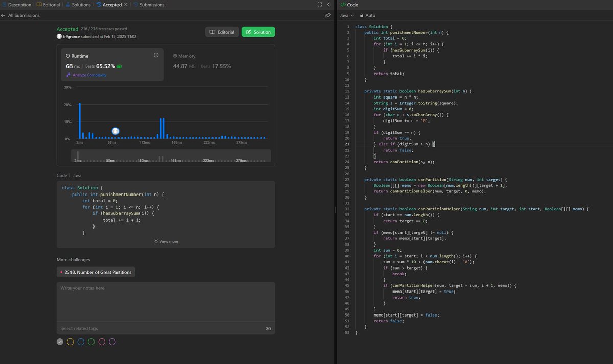Click the Code panel header
613x364 pixels.
click(349, 4)
